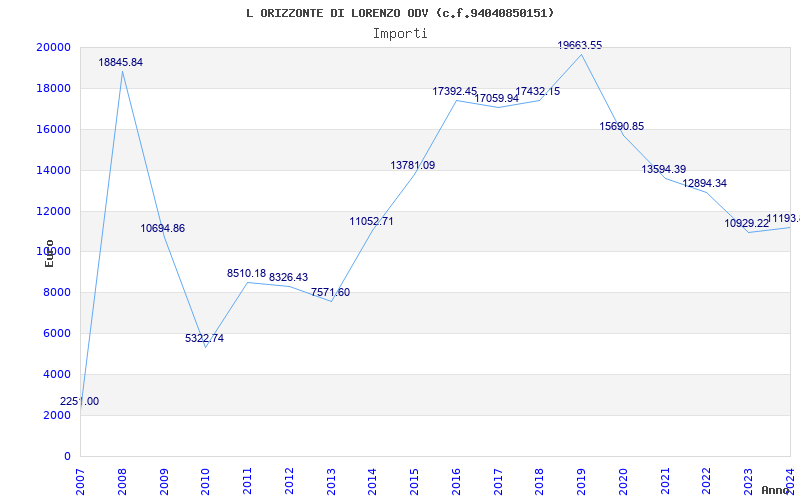Click the 2008 x-axis year label

click(x=122, y=482)
